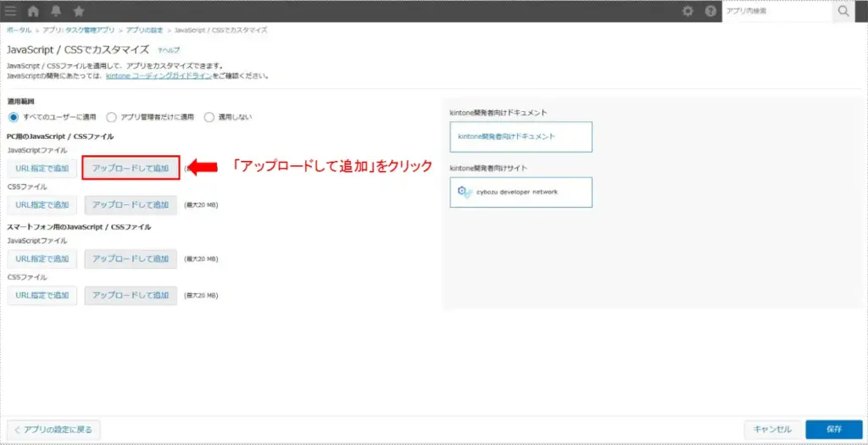This screenshot has width=868, height=445.
Task: Click the search magnifier button
Action: 843,11
